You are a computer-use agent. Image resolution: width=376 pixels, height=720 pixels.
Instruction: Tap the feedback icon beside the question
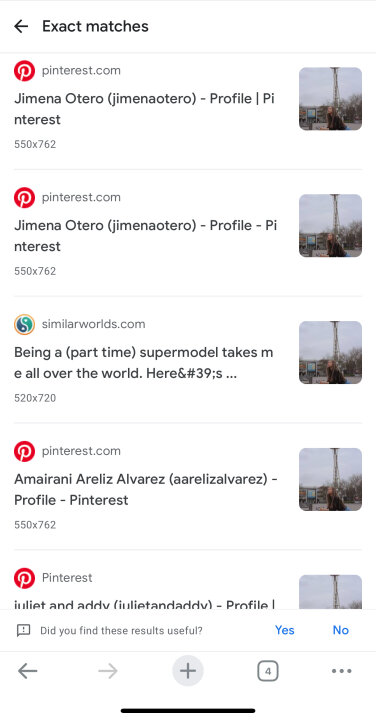(x=23, y=630)
